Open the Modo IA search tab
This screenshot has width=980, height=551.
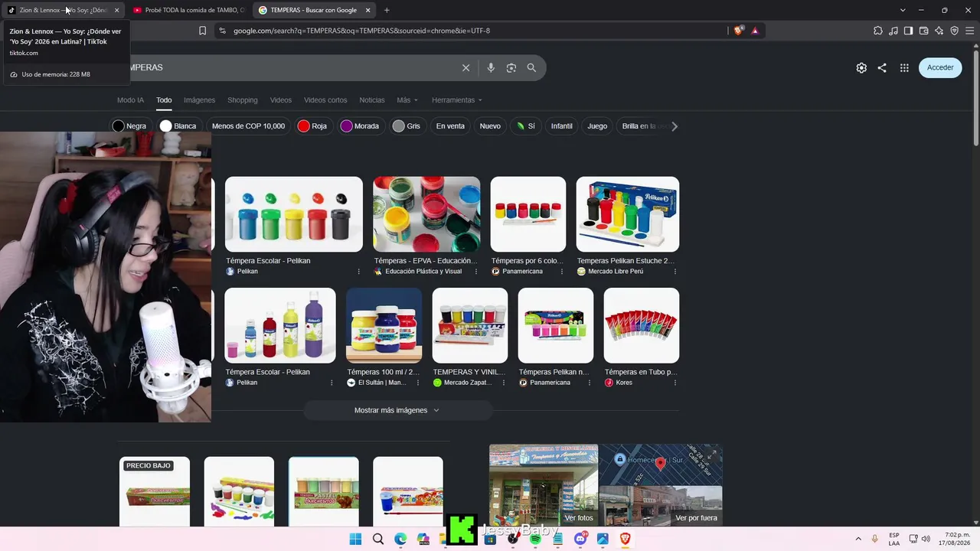(130, 100)
